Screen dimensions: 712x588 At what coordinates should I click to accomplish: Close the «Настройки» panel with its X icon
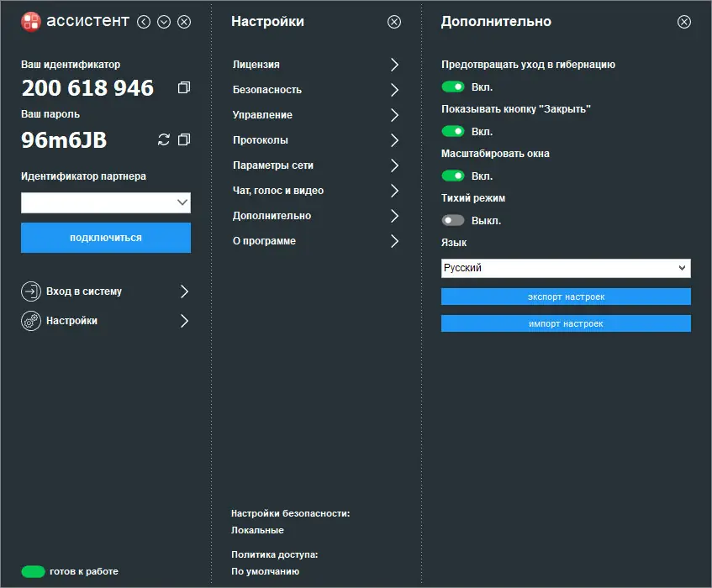[394, 22]
